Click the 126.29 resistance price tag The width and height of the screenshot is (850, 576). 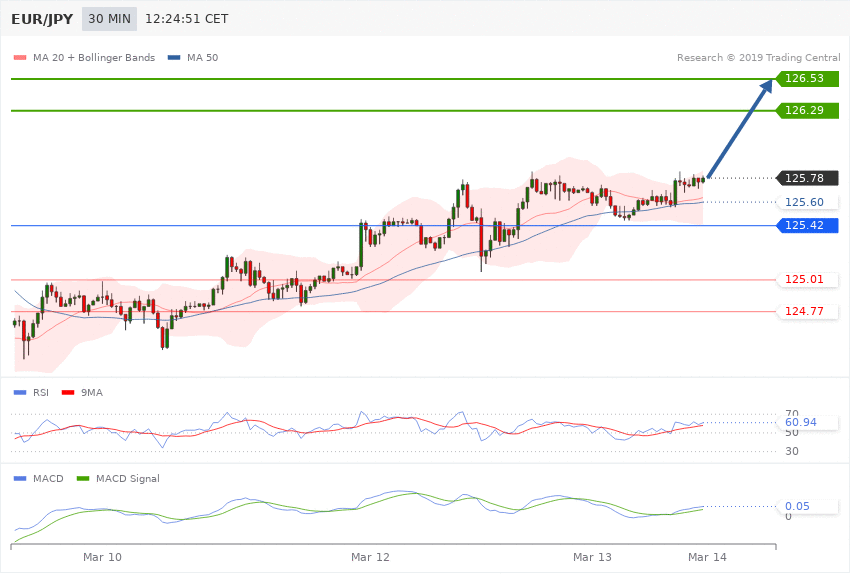[808, 111]
